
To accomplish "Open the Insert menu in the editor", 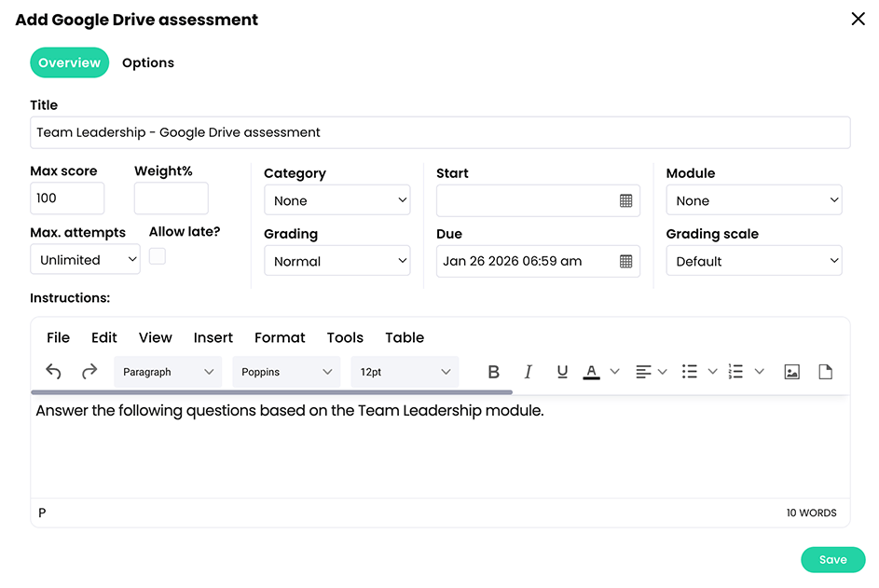I will click(213, 337).
